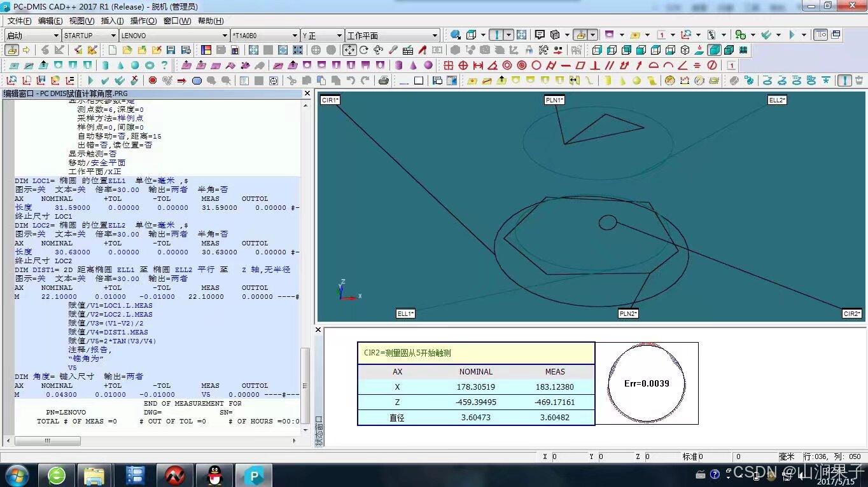Click the teal measured Sphere feature icon
Image resolution: width=868 pixels, height=487 pixels.
pyautogui.click(x=135, y=65)
